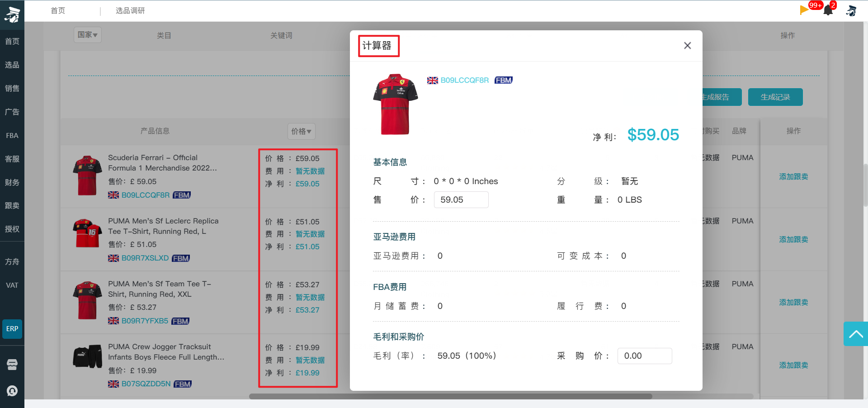Viewport: 868px width, 408px height.
Task: Switch to 选品调研 top tab
Action: tap(130, 10)
